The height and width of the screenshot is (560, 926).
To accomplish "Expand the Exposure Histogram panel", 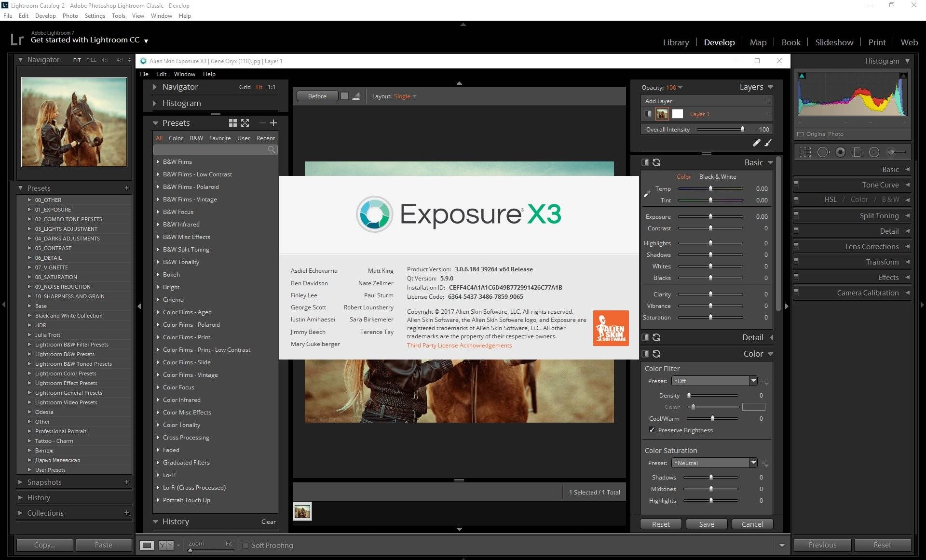I will click(x=154, y=103).
